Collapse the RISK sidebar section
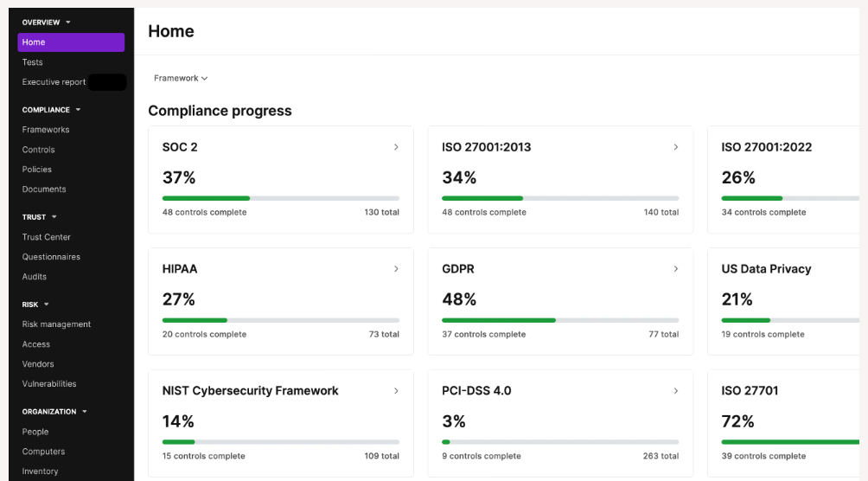Image resolution: width=868 pixels, height=481 pixels. click(47, 305)
